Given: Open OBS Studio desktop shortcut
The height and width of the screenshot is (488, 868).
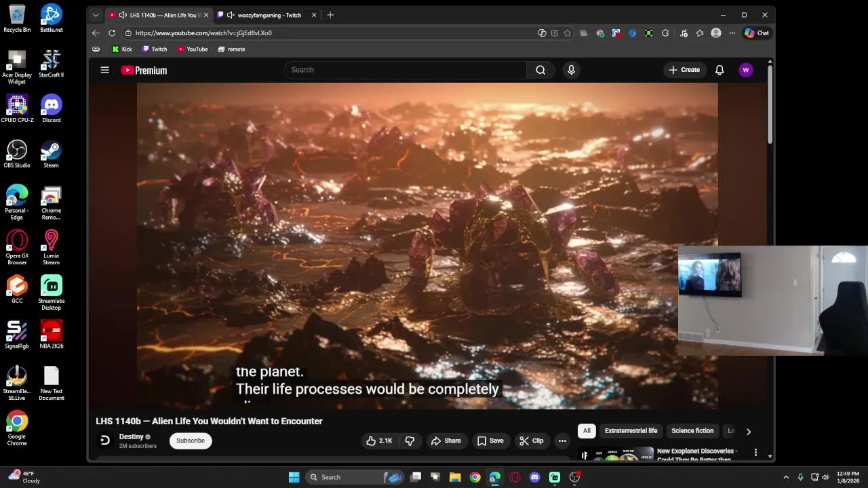Looking at the screenshot, I should (17, 154).
